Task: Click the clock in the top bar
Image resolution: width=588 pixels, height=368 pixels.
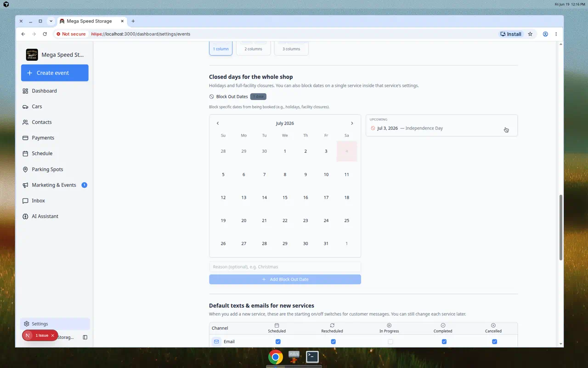Action: pos(570,4)
